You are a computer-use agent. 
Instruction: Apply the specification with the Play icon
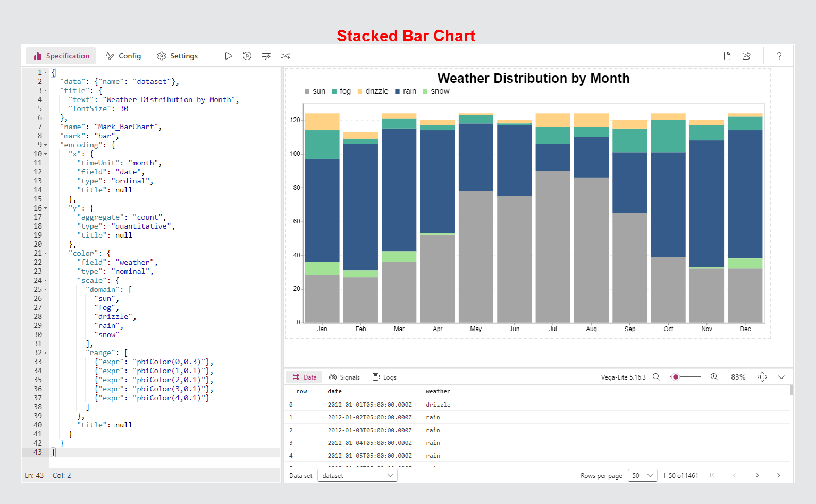coord(229,55)
